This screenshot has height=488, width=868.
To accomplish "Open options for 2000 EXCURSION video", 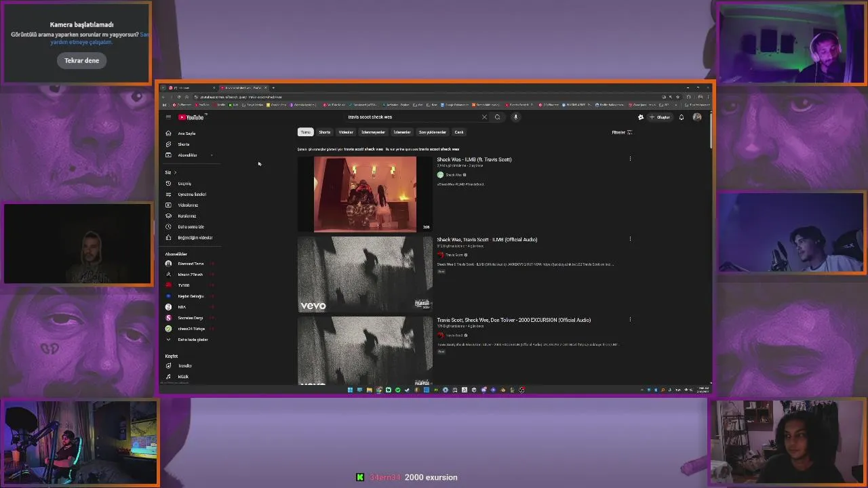I will 630,320.
